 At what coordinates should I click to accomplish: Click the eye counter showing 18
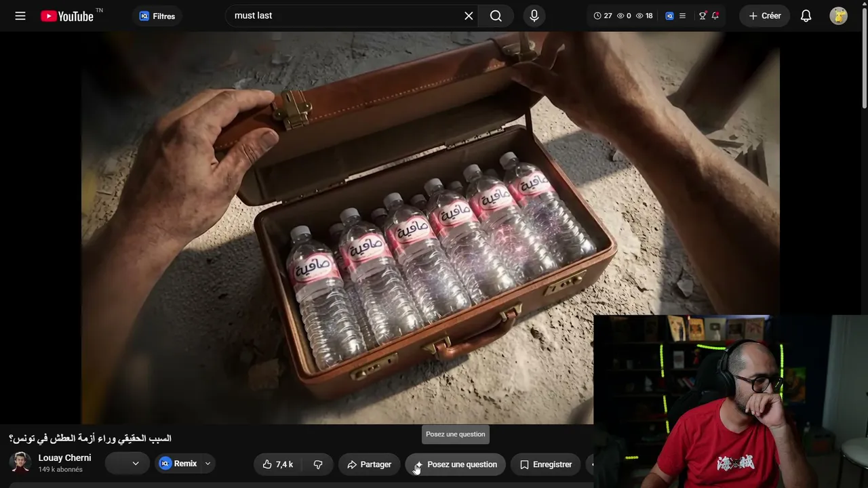click(644, 16)
